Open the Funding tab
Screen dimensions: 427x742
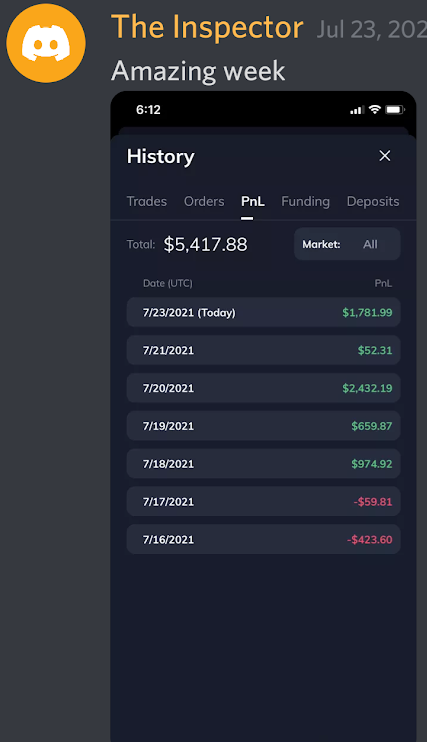coord(305,202)
